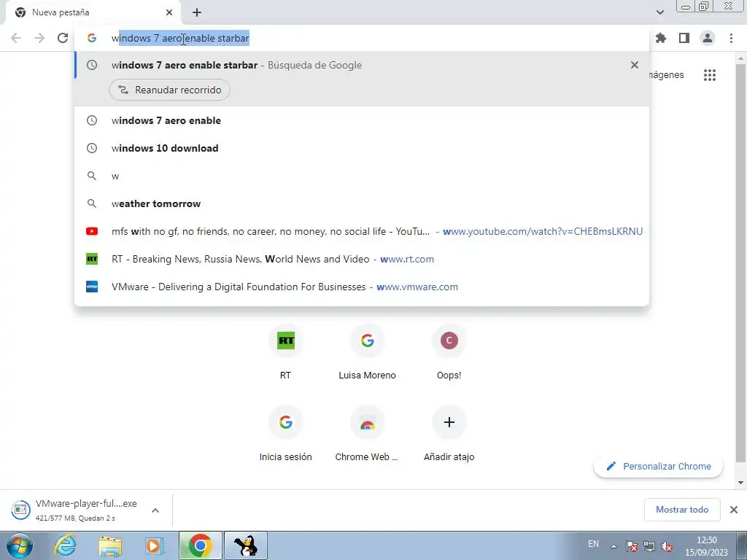Choose the 'w' search suggestion
747x560 pixels.
point(362,176)
